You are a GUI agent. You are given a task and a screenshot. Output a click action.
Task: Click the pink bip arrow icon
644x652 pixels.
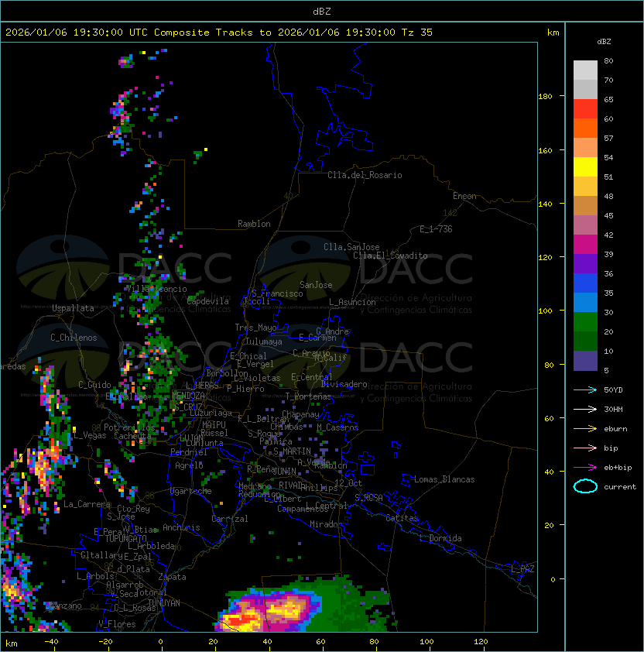(x=585, y=448)
